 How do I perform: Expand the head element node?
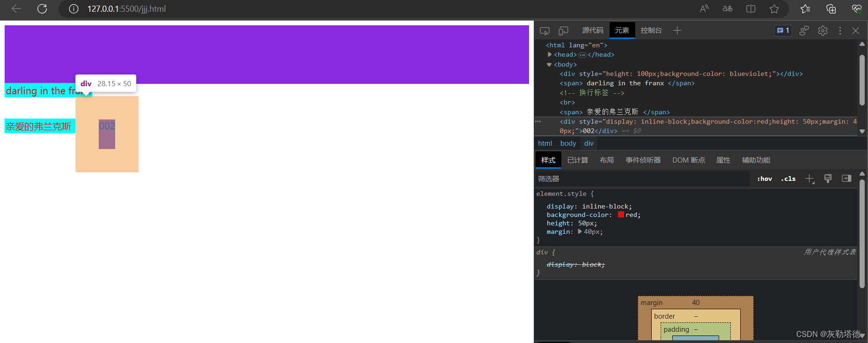550,55
